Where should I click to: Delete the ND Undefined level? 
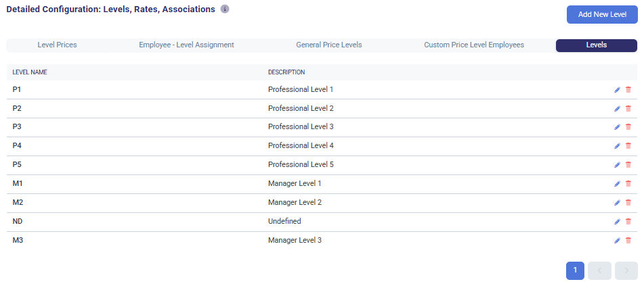click(628, 222)
